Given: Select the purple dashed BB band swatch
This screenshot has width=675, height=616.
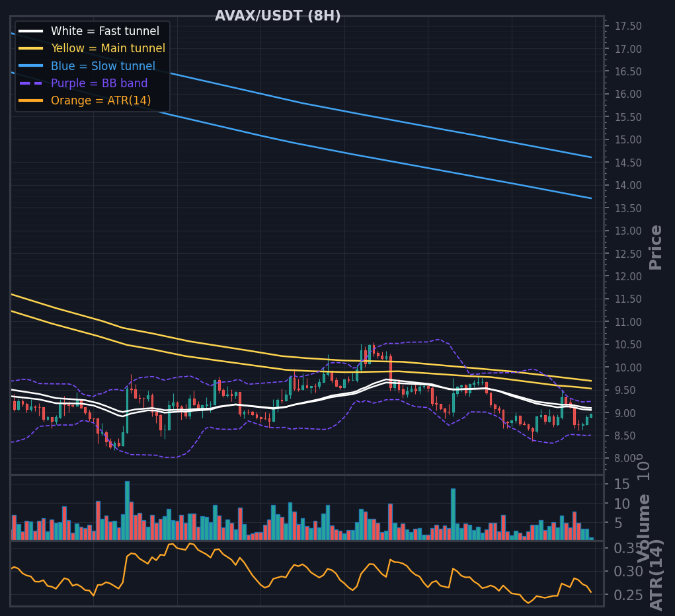Looking at the screenshot, I should 31,83.
